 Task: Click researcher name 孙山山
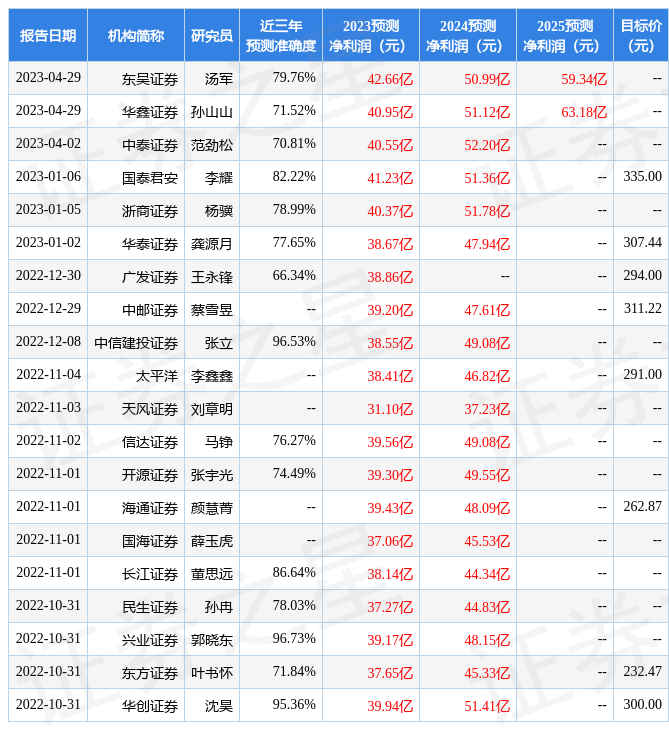click(x=212, y=112)
